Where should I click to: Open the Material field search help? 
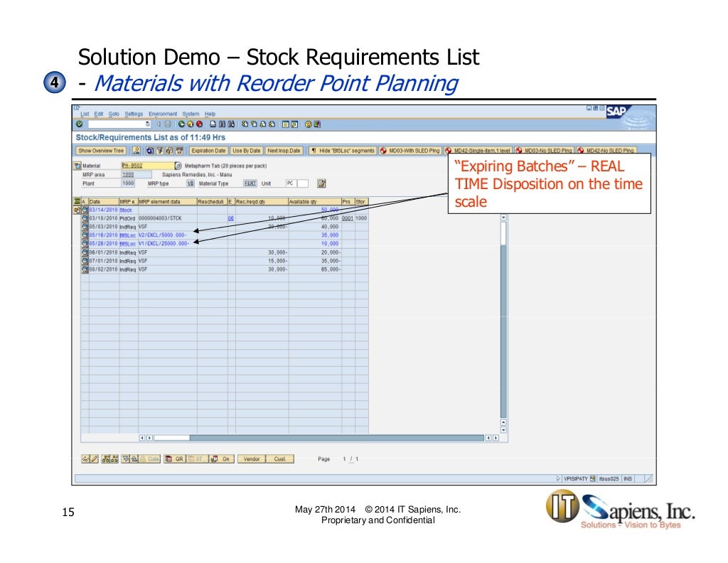click(178, 166)
